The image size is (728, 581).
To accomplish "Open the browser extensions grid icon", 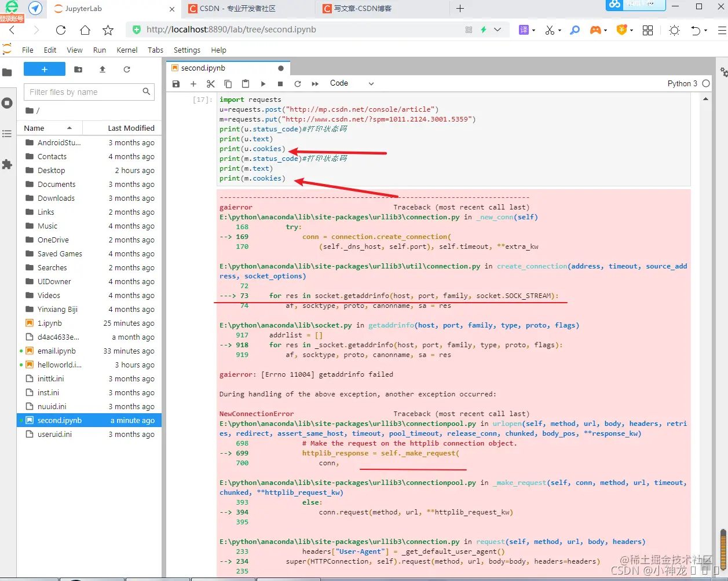I will (648, 30).
